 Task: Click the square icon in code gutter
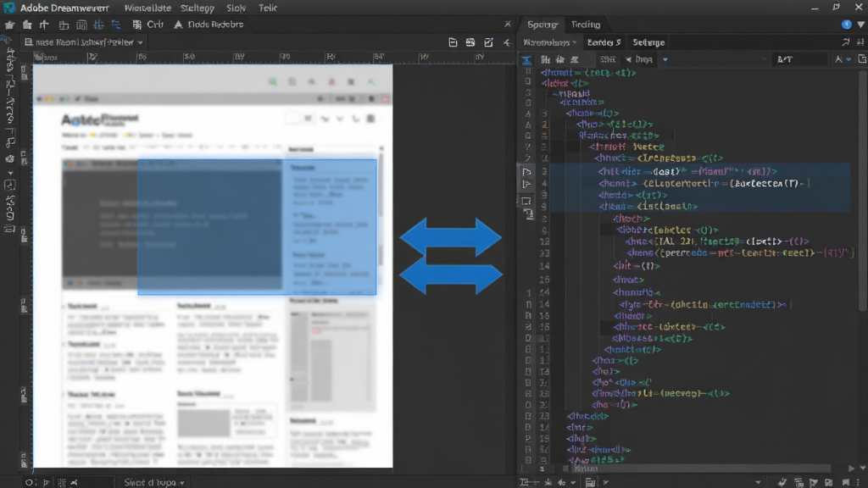click(526, 201)
